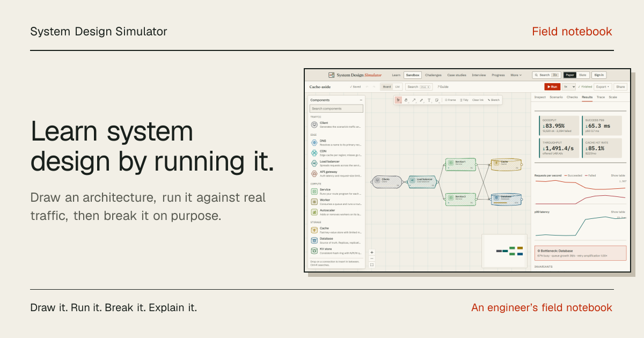644x338 pixels.
Task: Open the Challenges nav item
Action: pos(433,75)
